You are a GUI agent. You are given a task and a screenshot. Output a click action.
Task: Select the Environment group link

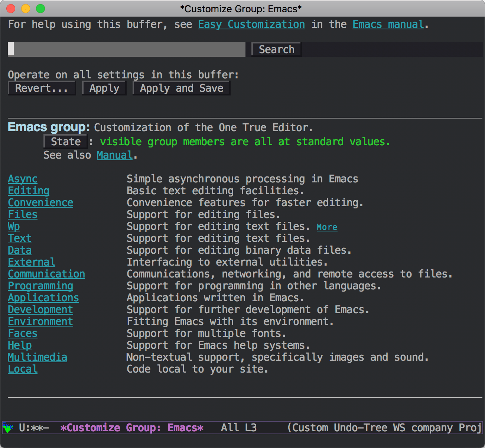pyautogui.click(x=40, y=322)
